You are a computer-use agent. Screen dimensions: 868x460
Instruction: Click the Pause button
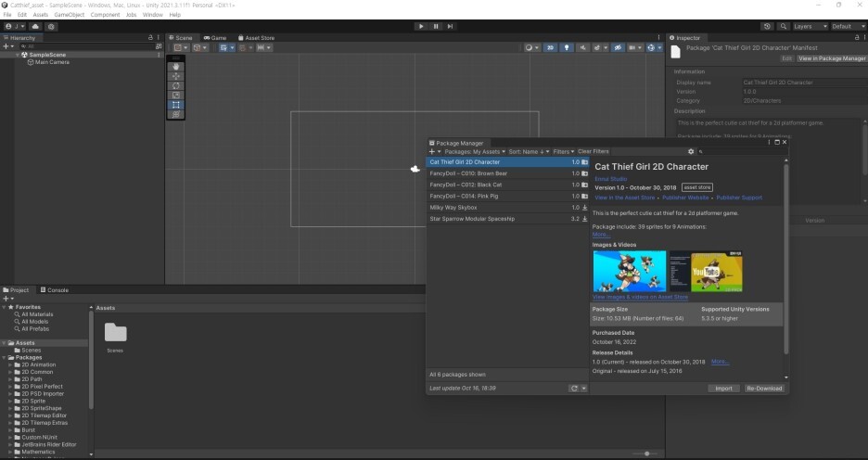pos(436,26)
